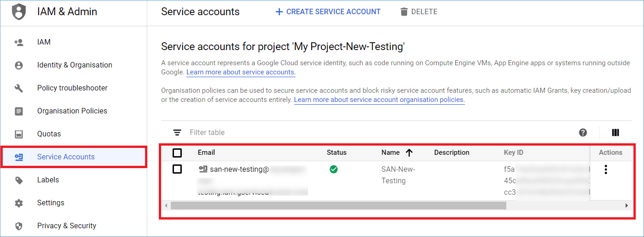644x237 pixels.
Task: Click 'Service accounts' page title
Action: (200, 12)
